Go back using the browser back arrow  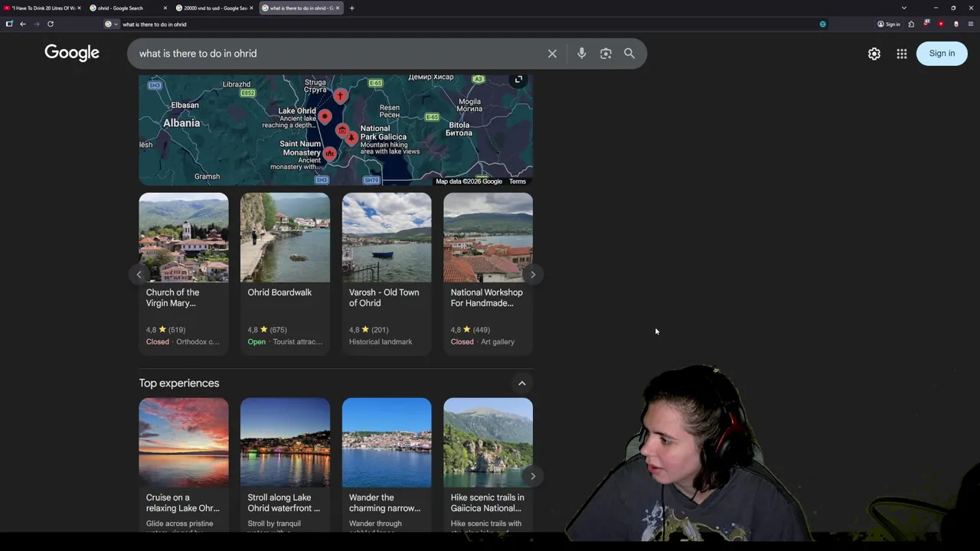click(x=23, y=24)
